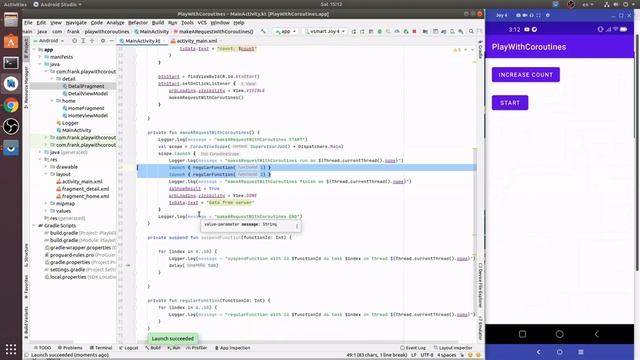Open the Terminal tool window button
The width and height of the screenshot is (640, 360).
pos(101,348)
